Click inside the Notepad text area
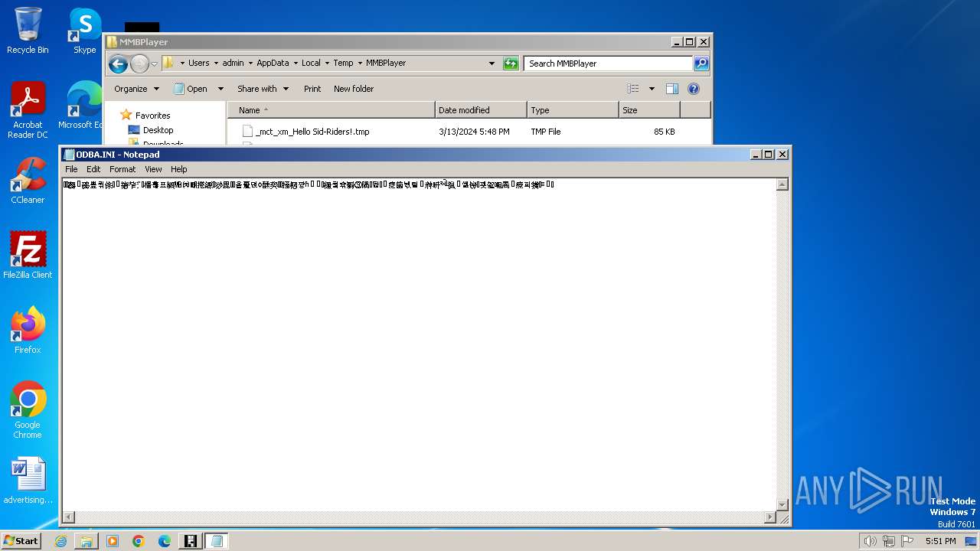The width and height of the screenshot is (980, 551). click(419, 344)
